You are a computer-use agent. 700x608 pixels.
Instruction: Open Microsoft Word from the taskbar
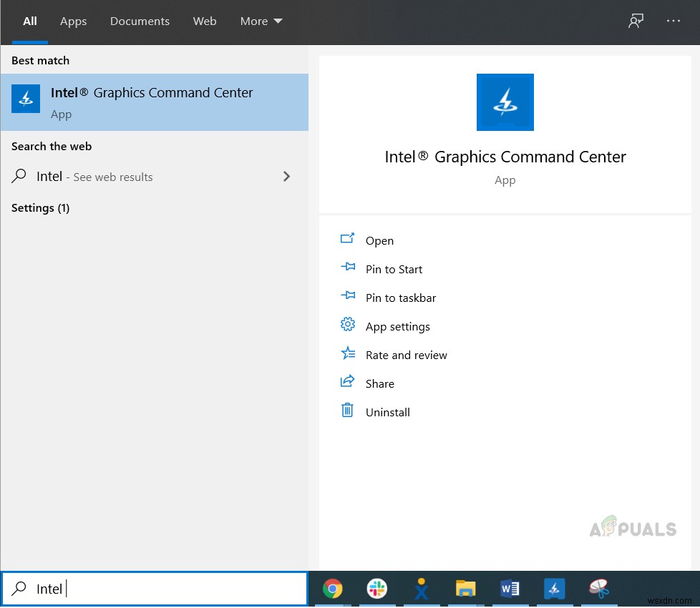coord(510,589)
